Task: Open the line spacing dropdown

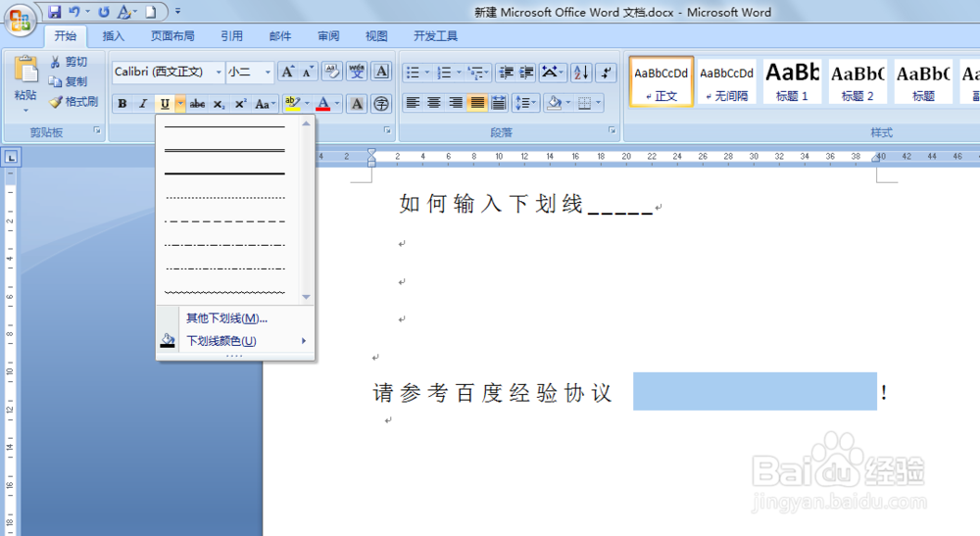Action: pos(525,103)
